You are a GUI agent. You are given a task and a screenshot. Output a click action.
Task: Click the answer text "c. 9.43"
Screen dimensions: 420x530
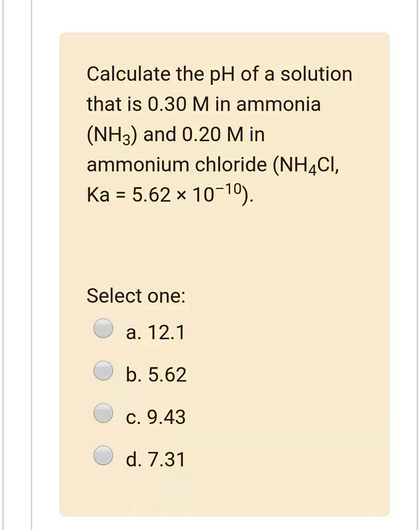[155, 417]
